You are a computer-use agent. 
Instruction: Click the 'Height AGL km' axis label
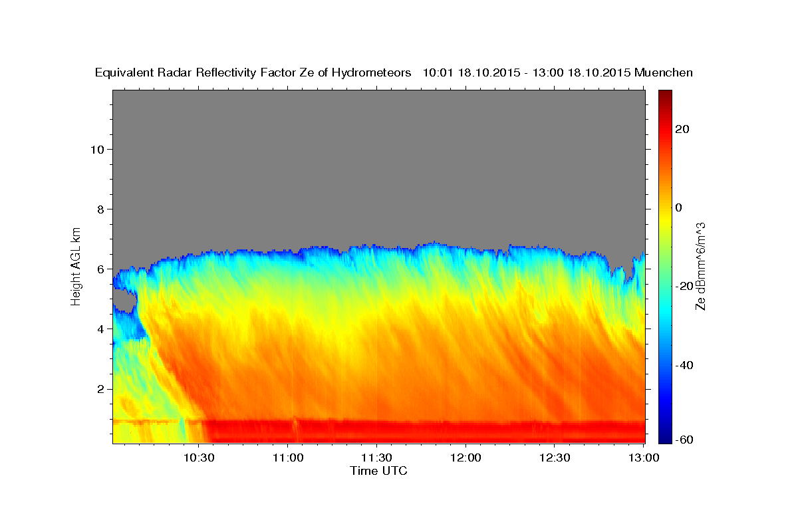pos(76,265)
